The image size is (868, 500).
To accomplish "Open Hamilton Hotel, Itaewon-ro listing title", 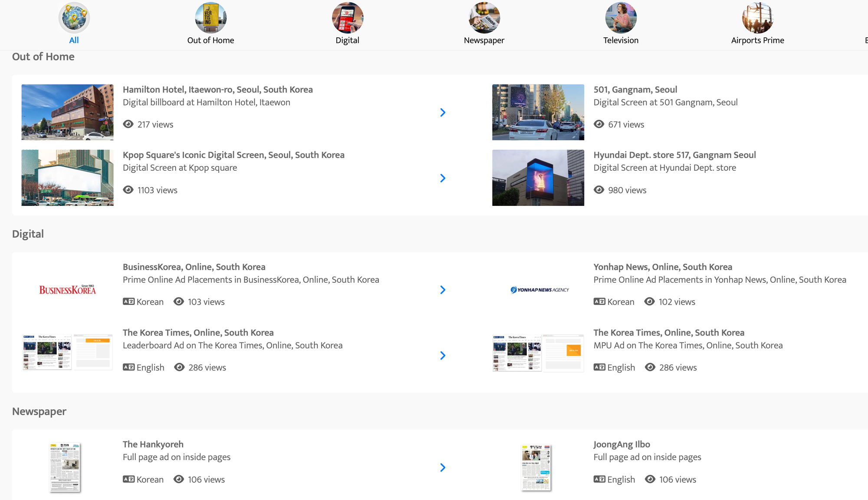I will click(218, 89).
